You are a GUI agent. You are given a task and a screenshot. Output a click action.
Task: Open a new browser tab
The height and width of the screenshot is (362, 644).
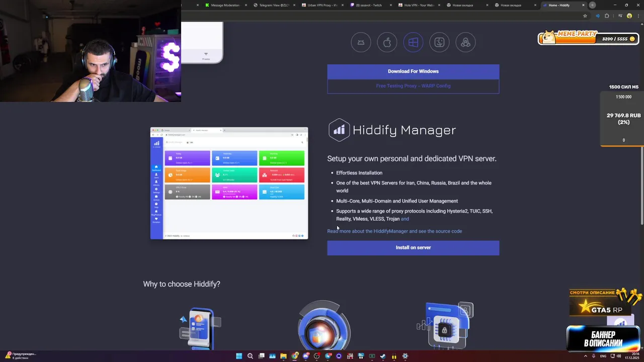[x=592, y=5]
